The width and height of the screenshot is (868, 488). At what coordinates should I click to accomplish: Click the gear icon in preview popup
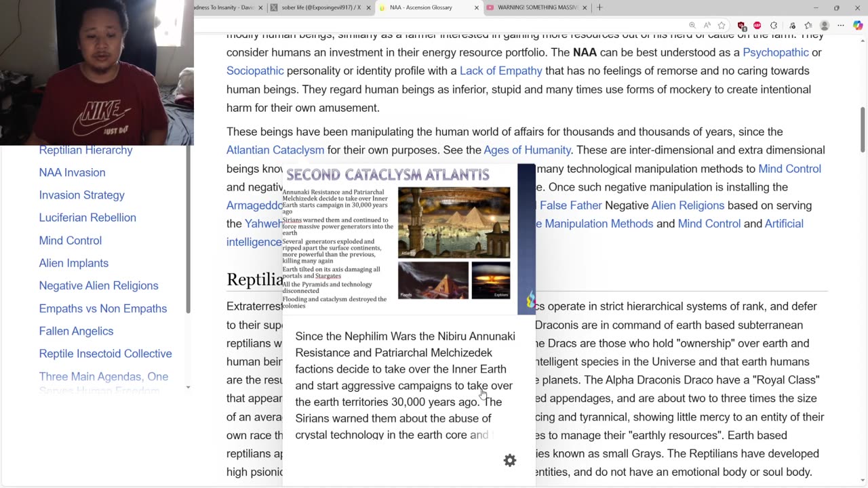(x=510, y=461)
